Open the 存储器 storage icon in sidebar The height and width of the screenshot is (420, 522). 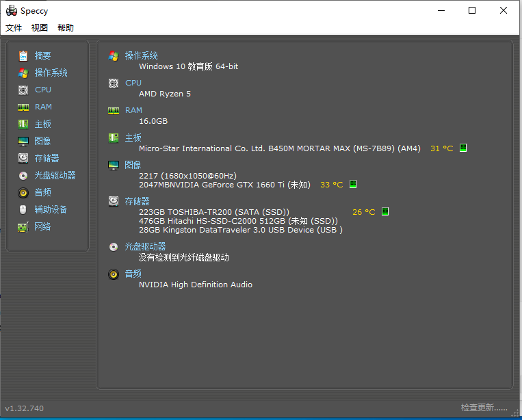23,158
